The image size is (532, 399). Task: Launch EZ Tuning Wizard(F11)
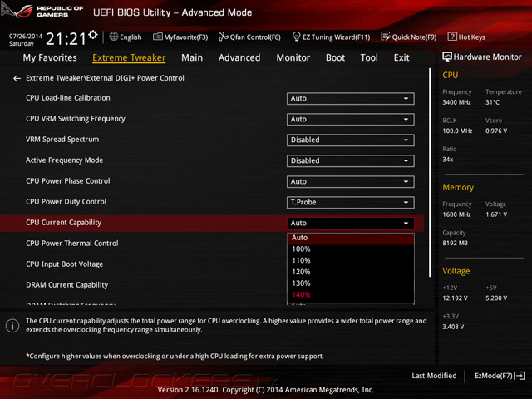tap(331, 37)
